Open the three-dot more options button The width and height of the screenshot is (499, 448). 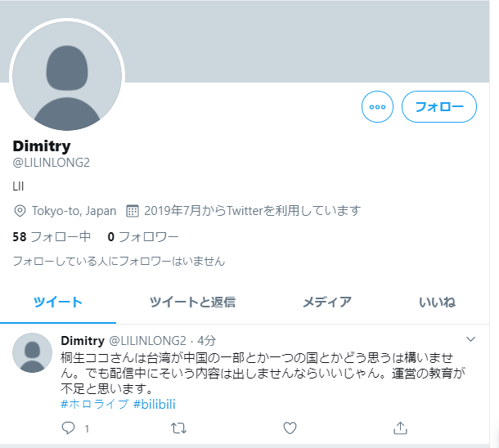point(377,107)
